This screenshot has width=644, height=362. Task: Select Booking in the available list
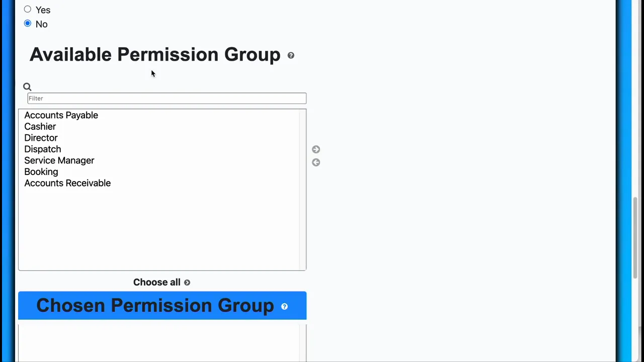[41, 171]
